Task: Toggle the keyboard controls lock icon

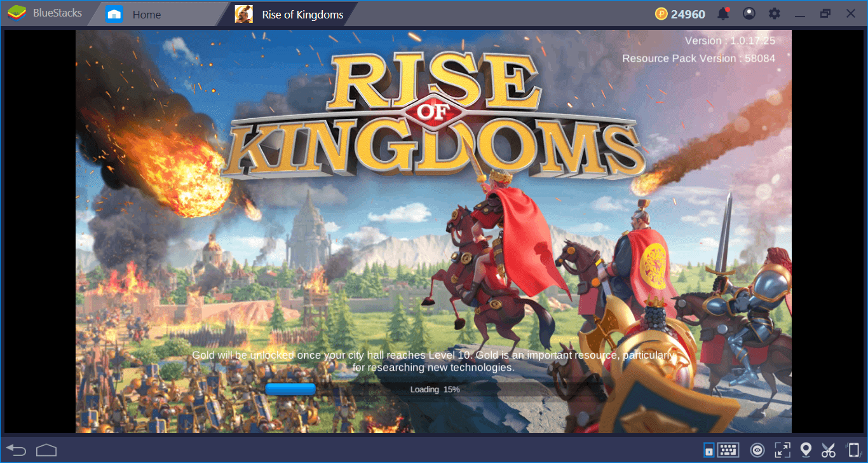Action: [709, 450]
